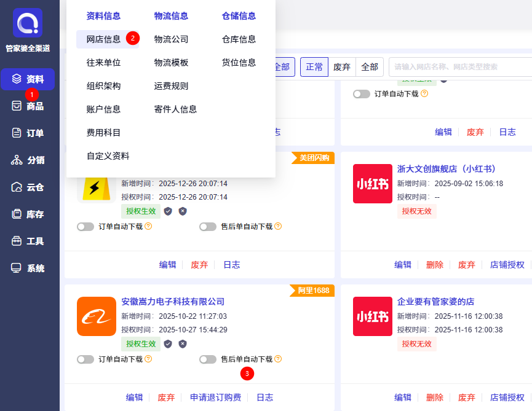This screenshot has width=532, height=411.
Task: Open the 云仓 sidebar menu
Action: click(28, 187)
